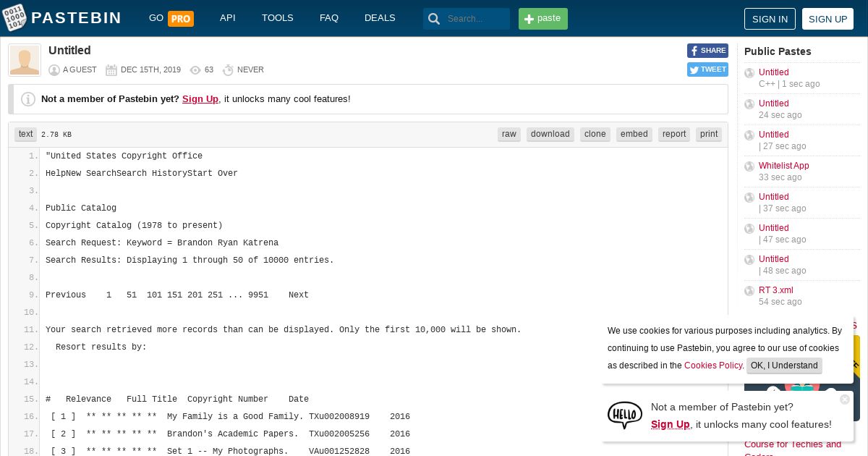Close the signup popup with the X icon

click(x=844, y=400)
